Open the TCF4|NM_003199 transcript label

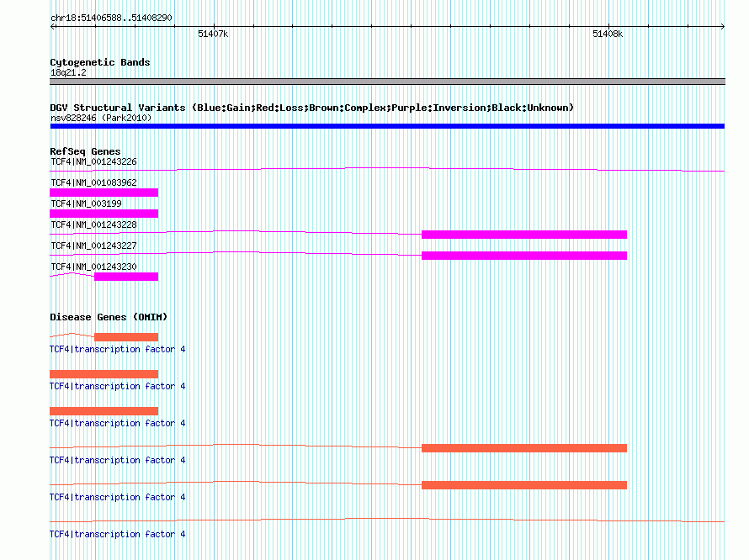86,203
